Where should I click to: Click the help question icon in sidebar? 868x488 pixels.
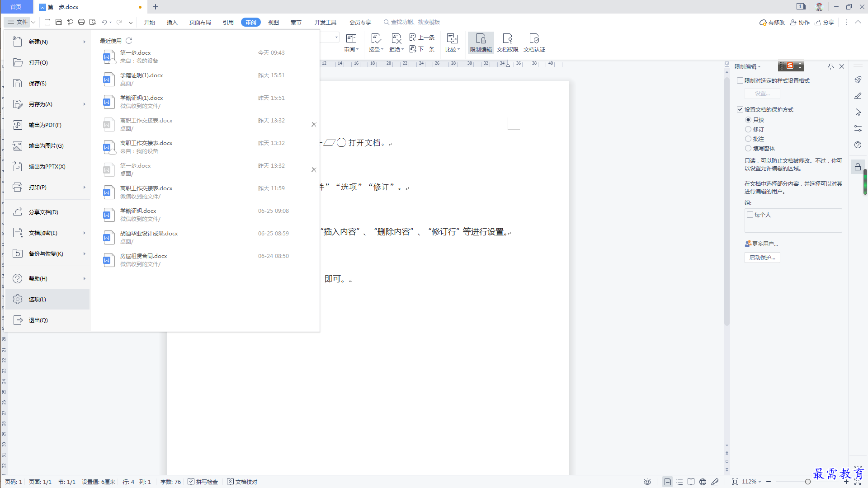coord(858,145)
